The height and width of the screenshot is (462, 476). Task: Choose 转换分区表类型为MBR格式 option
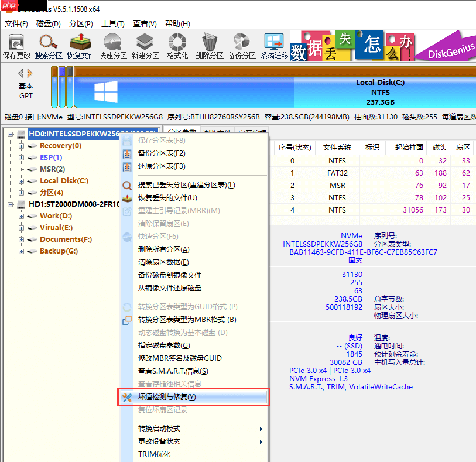(187, 320)
